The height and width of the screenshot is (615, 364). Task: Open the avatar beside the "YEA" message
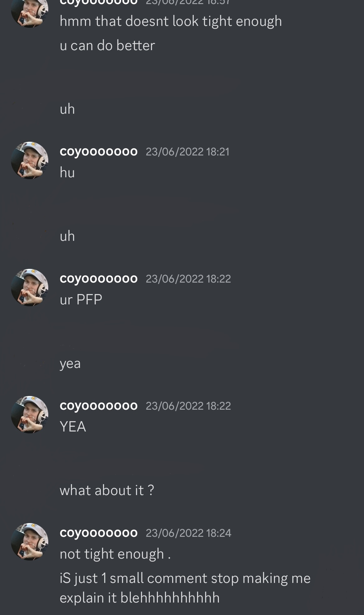coord(30,415)
